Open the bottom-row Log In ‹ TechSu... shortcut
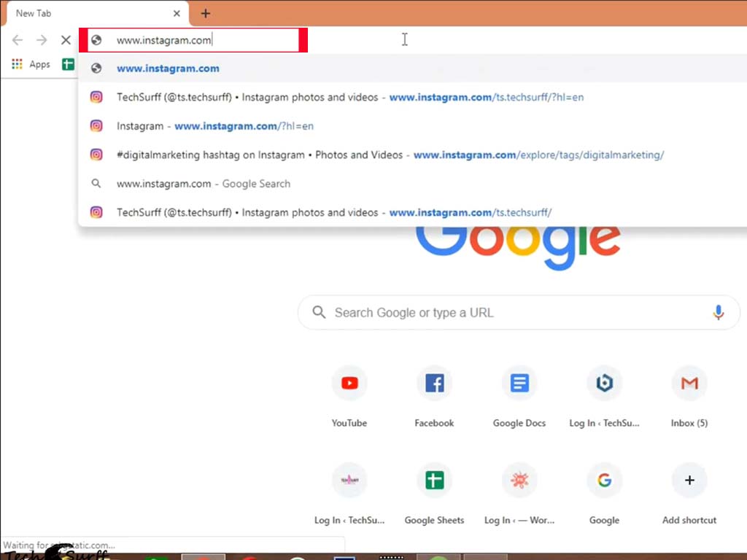This screenshot has height=560, width=747. click(349, 494)
